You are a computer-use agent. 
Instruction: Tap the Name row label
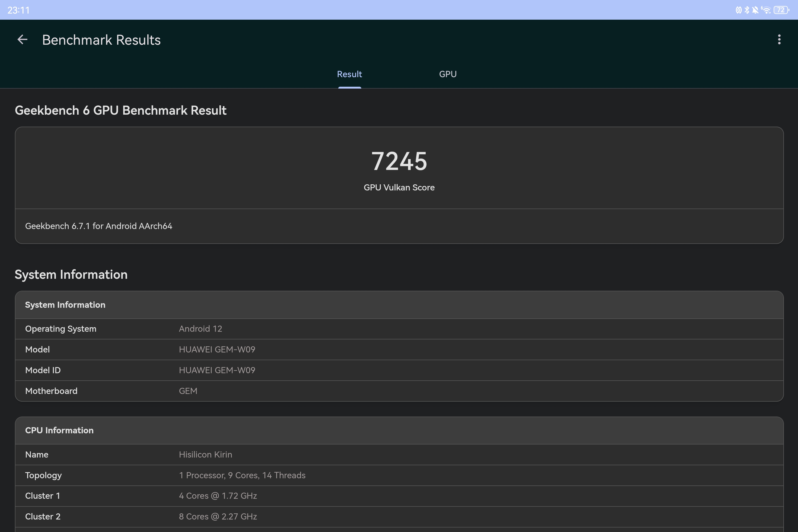tap(37, 455)
